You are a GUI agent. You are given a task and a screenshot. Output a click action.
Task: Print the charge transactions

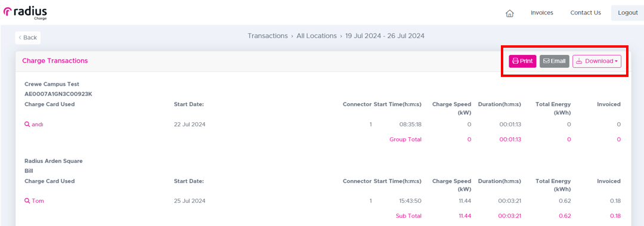(x=522, y=61)
